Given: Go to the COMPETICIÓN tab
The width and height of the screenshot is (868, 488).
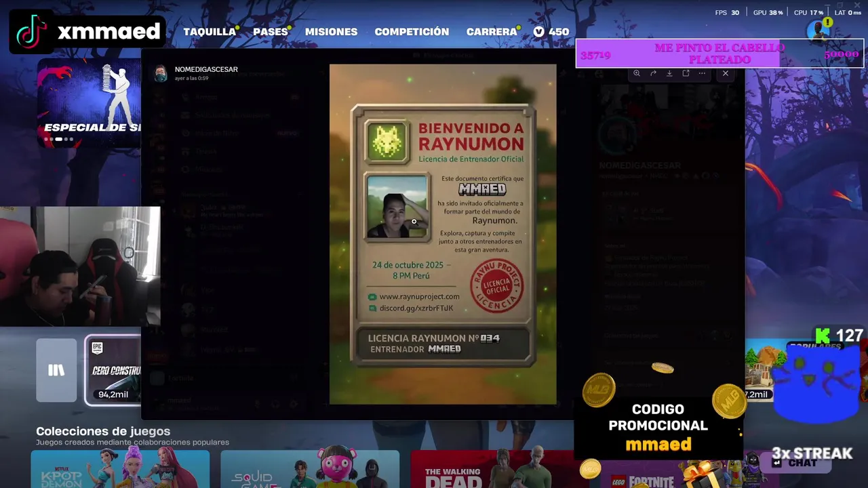Looking at the screenshot, I should (x=412, y=32).
